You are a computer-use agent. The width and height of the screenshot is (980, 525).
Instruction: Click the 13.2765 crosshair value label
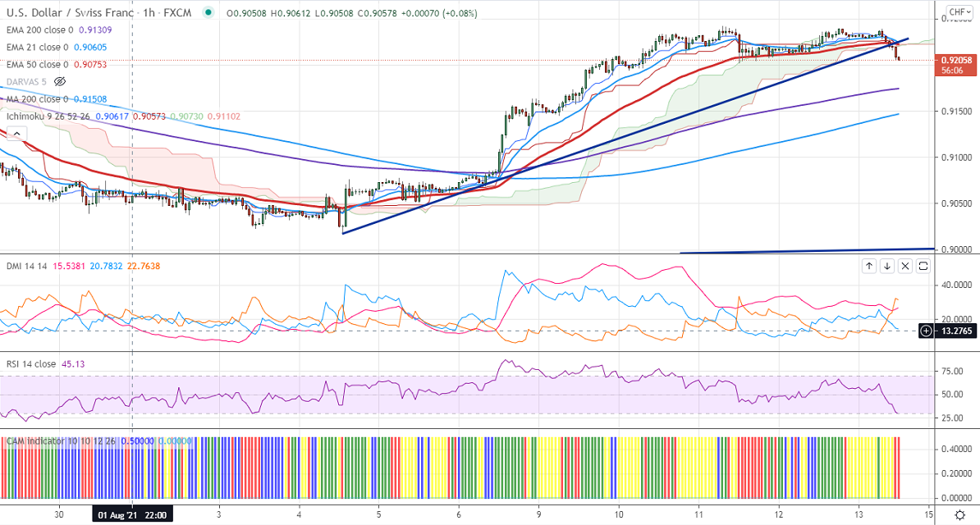(956, 331)
